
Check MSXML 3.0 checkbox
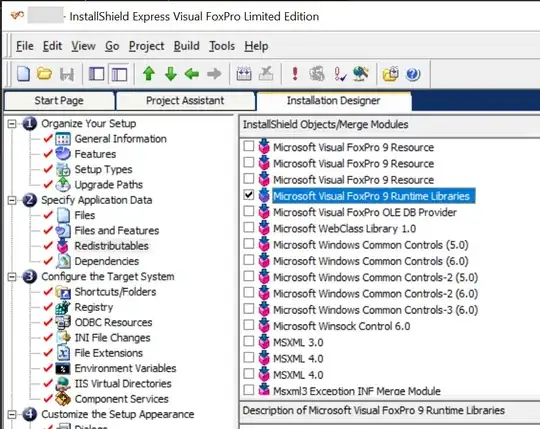(x=249, y=341)
